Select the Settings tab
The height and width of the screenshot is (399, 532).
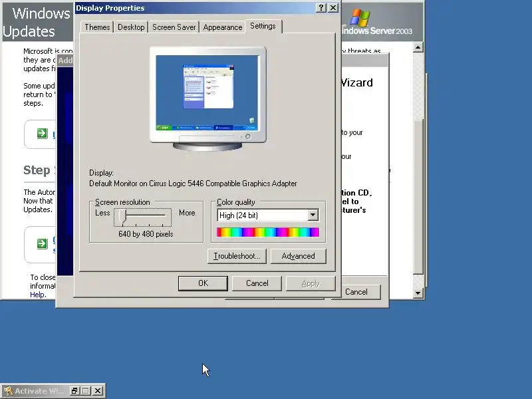pyautogui.click(x=263, y=26)
